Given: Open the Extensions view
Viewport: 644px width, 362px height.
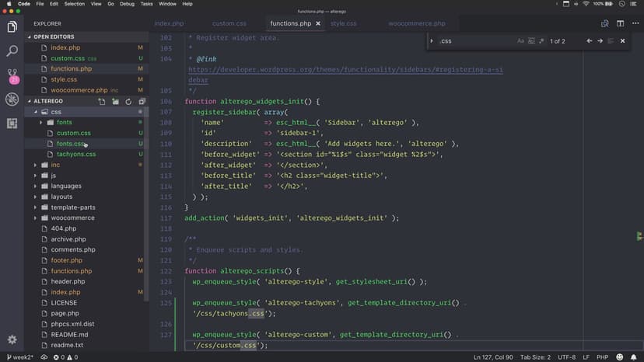Looking at the screenshot, I should [12, 124].
